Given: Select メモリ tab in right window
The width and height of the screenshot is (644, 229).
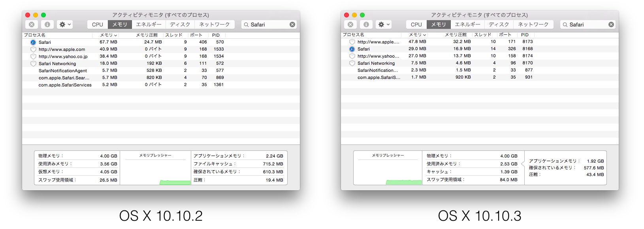Looking at the screenshot, I should pyautogui.click(x=438, y=24).
